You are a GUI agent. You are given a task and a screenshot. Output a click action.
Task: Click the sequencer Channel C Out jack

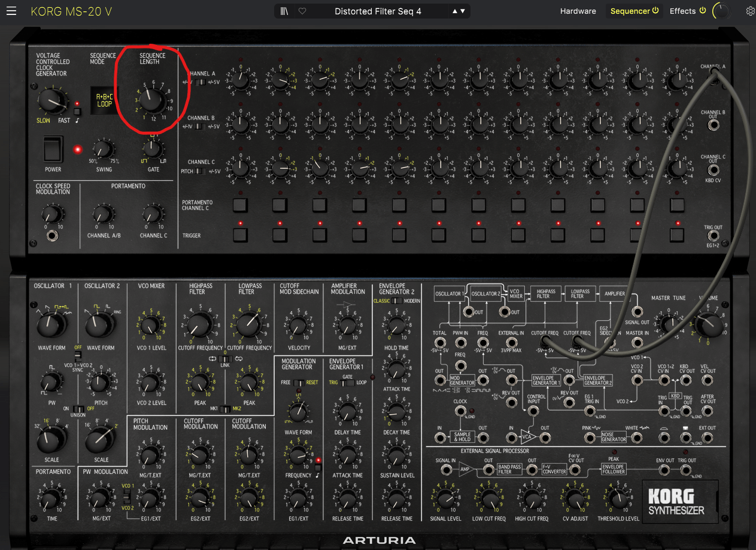[714, 170]
